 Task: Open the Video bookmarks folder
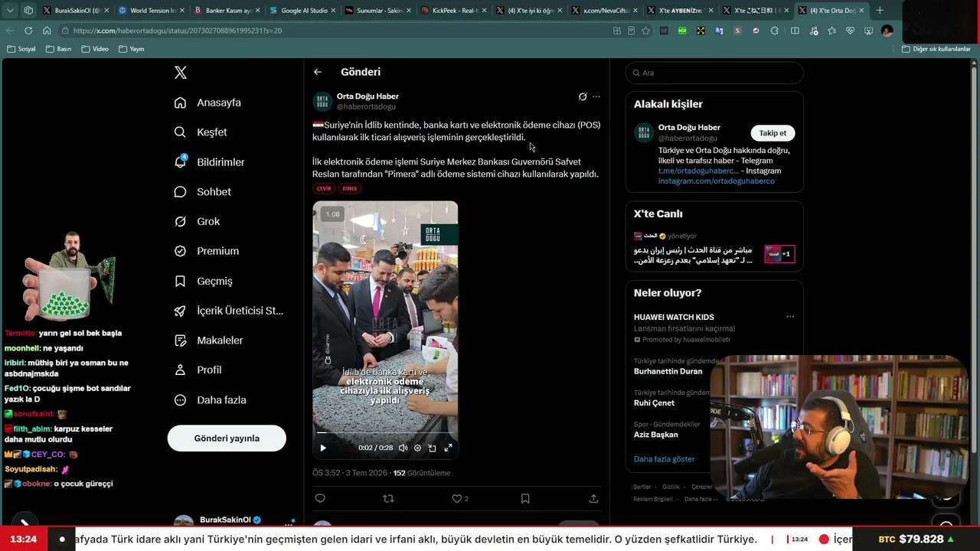[95, 49]
